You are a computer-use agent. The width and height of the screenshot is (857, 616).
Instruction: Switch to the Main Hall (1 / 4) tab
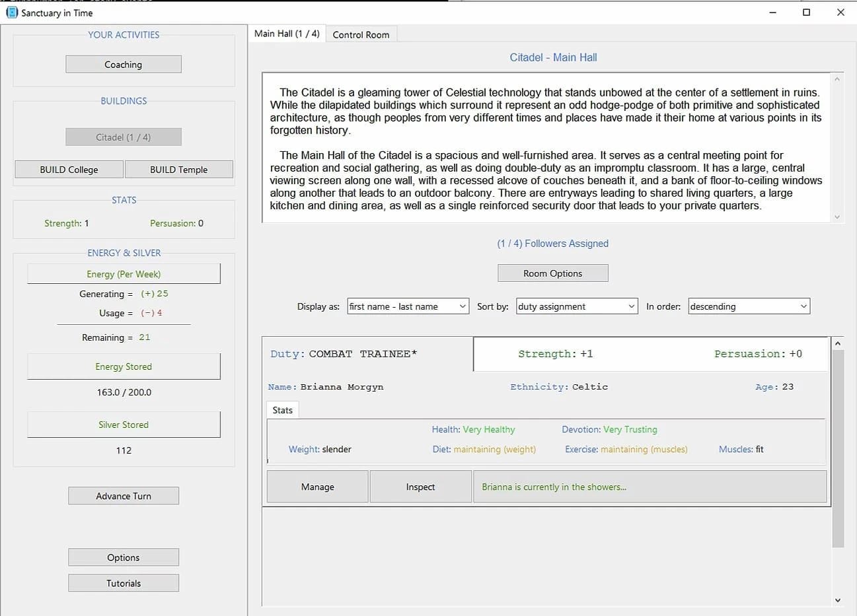click(x=287, y=34)
